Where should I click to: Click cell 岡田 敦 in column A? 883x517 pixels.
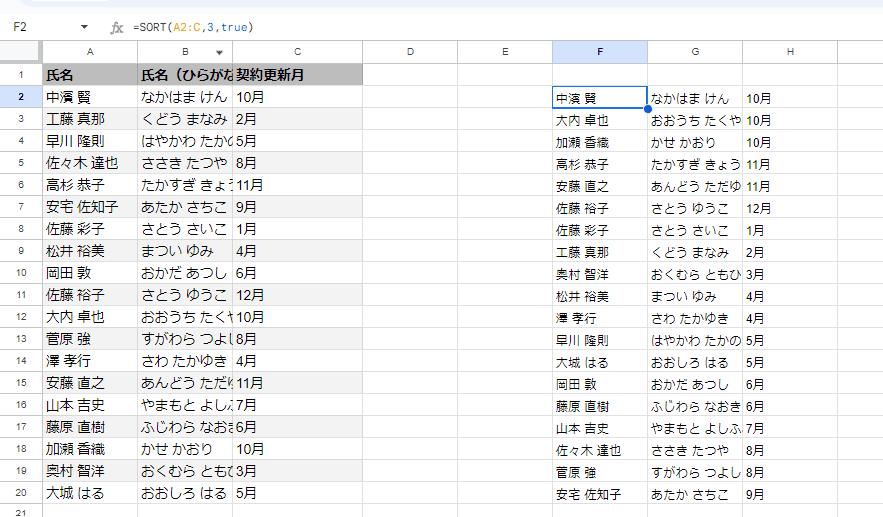tap(90, 273)
